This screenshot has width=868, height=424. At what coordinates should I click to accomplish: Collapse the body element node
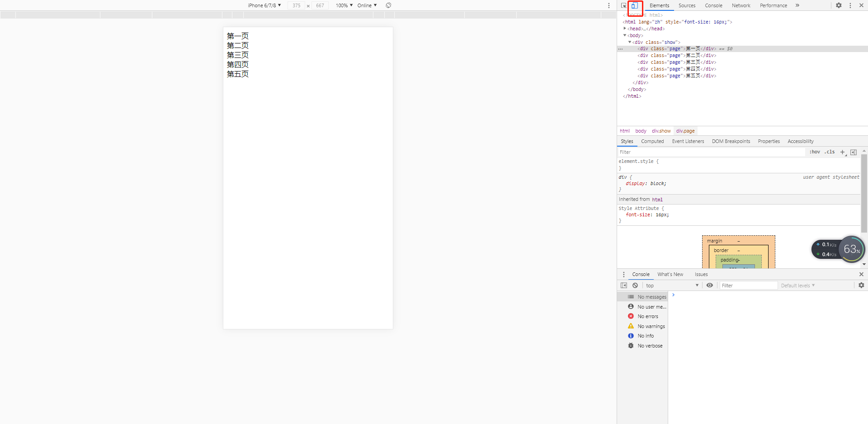pos(625,35)
